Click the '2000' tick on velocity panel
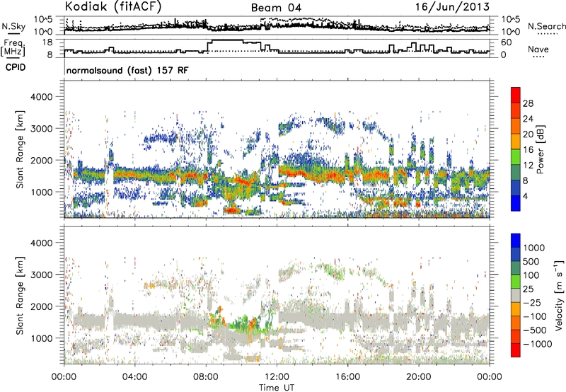This screenshot has height=392, width=566. click(42, 306)
